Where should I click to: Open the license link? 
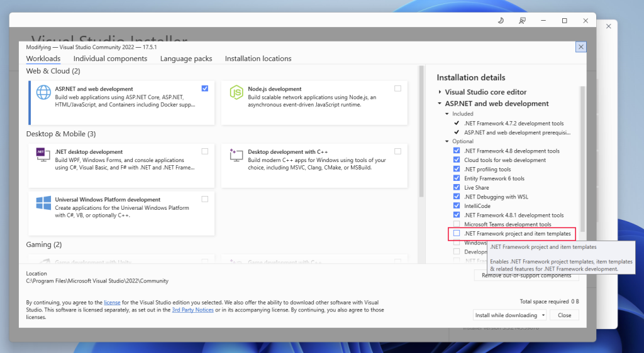[x=112, y=303]
